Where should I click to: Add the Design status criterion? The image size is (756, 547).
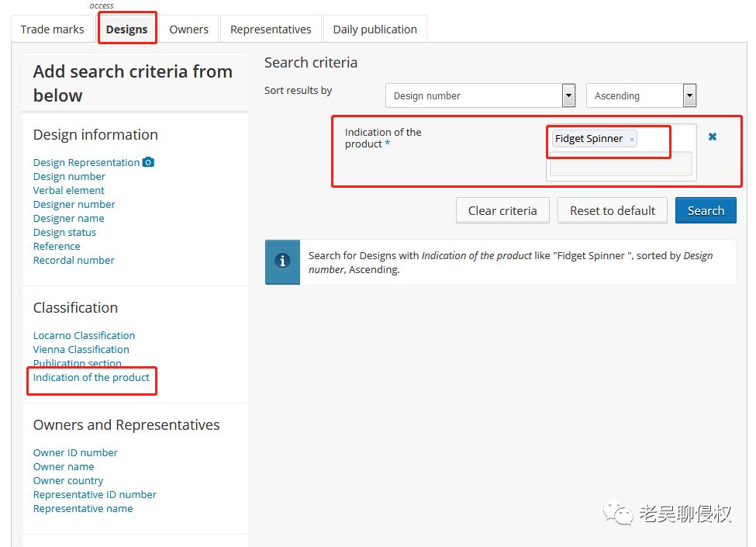[x=64, y=232]
